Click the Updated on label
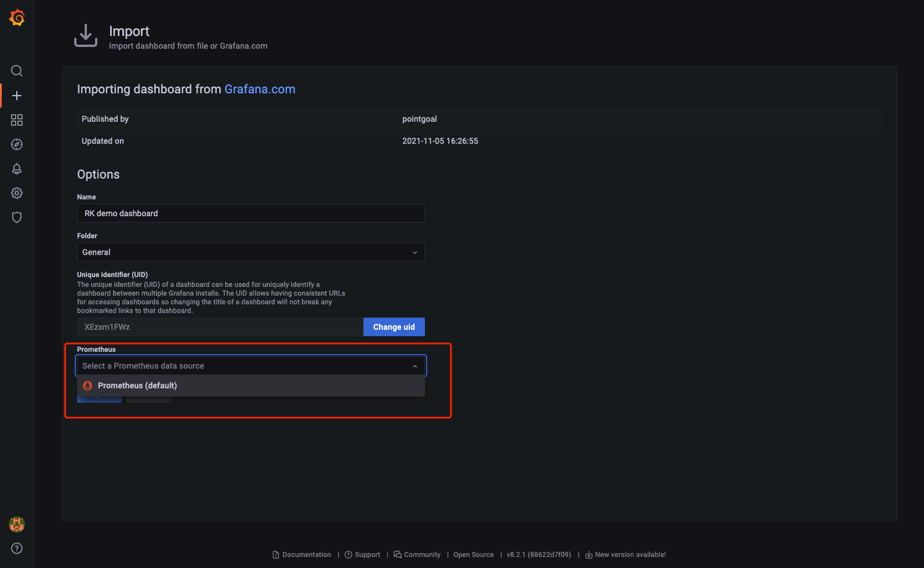 pos(103,141)
